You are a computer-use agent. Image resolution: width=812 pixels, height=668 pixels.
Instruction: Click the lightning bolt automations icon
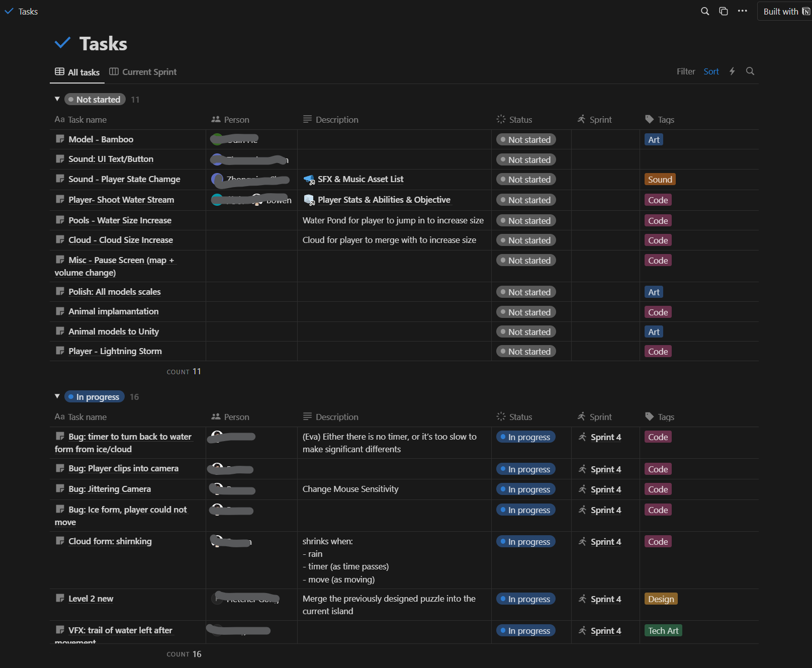[732, 71]
